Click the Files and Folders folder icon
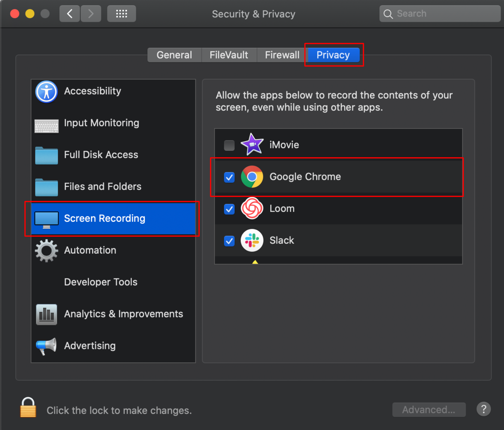This screenshot has width=504, height=430. 46,187
